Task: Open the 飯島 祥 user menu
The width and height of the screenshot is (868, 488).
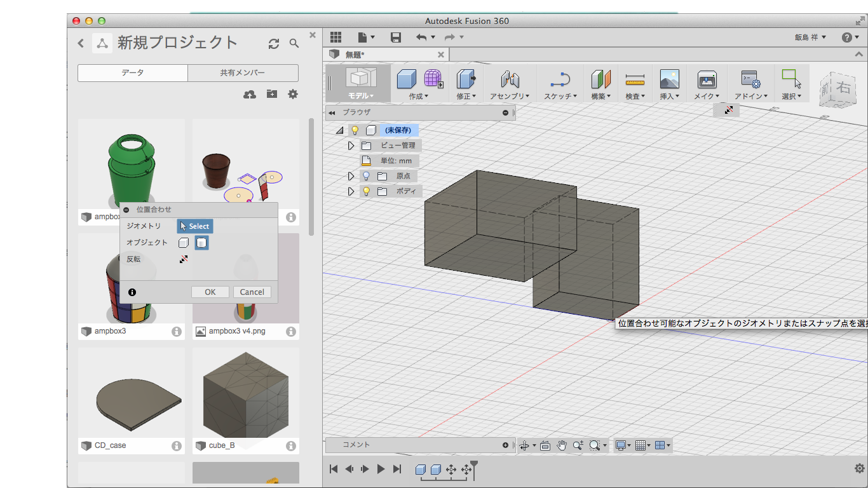Action: 811,37
